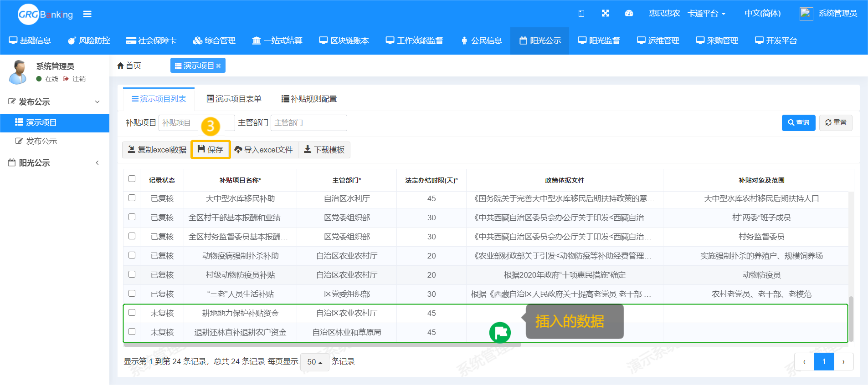Screen dimensions: 868x385
Task: Toggle the hamburger sidebar menu icon
Action: 87,14
